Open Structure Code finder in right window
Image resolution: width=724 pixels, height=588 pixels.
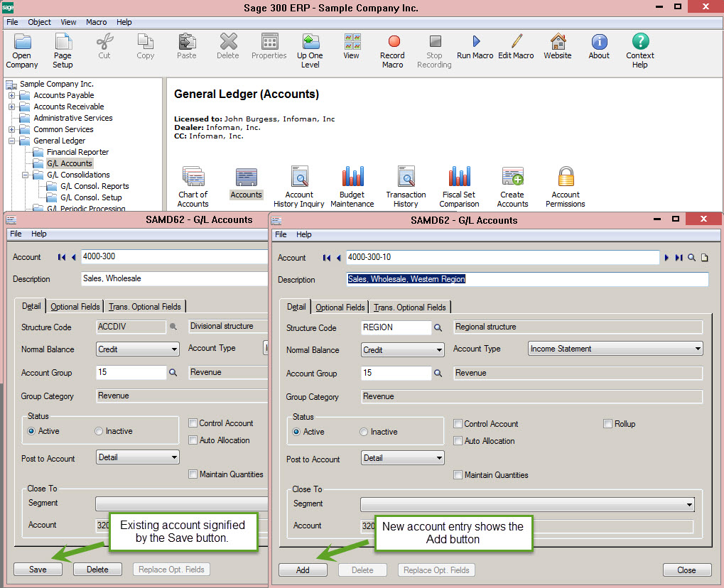point(438,327)
